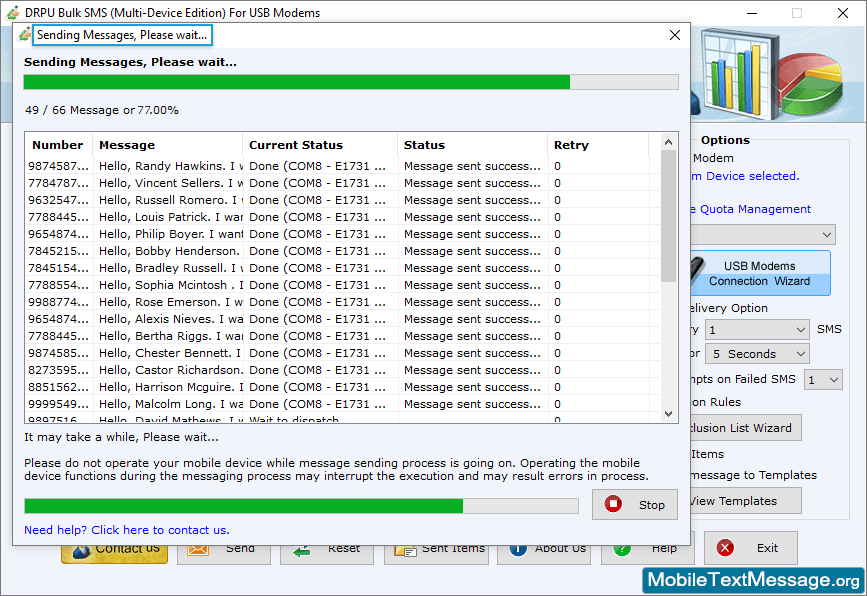Click the Need help contact us link
Screen dimensions: 867x596
127,530
